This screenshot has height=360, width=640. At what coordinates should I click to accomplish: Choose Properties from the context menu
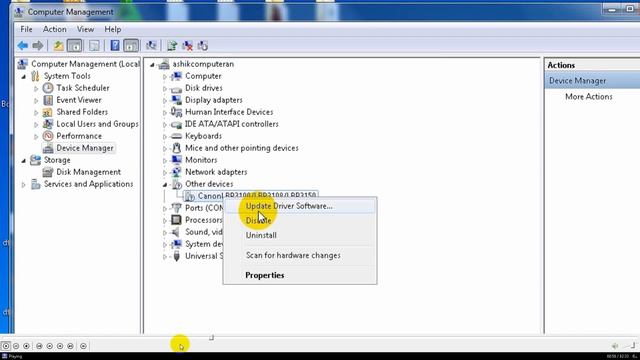pyautogui.click(x=300, y=275)
